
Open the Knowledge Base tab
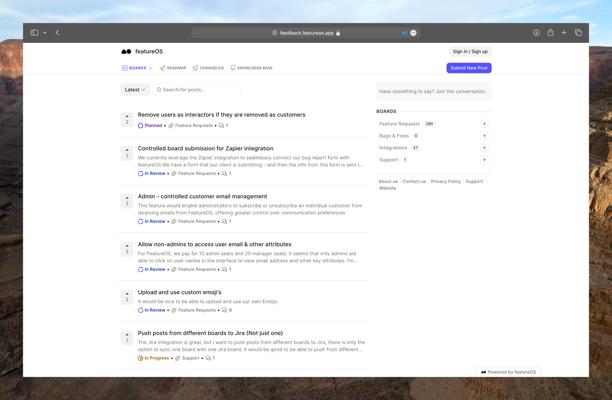(x=251, y=68)
